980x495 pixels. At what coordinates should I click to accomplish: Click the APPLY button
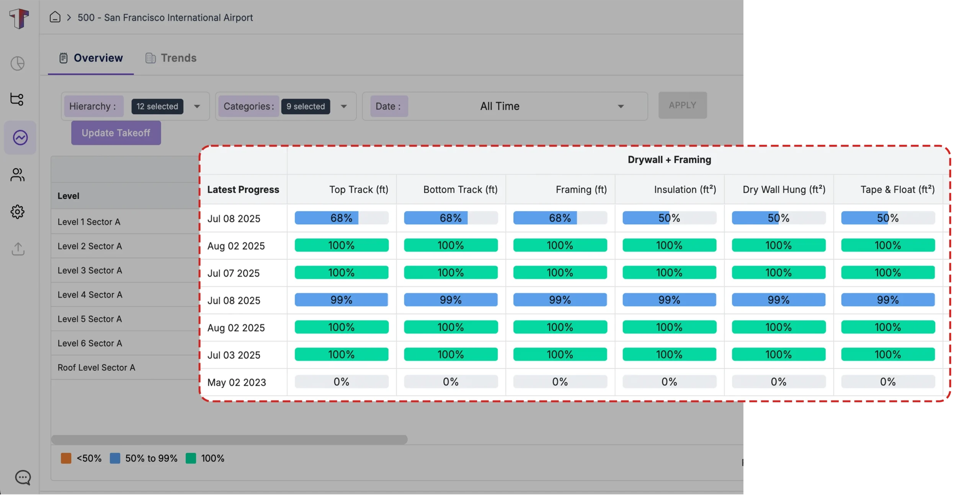pyautogui.click(x=682, y=105)
